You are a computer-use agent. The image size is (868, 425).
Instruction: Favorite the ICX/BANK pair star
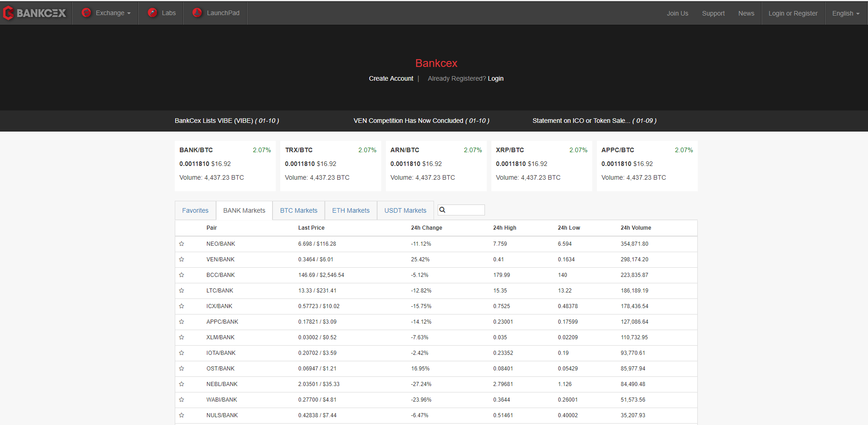pyautogui.click(x=182, y=306)
